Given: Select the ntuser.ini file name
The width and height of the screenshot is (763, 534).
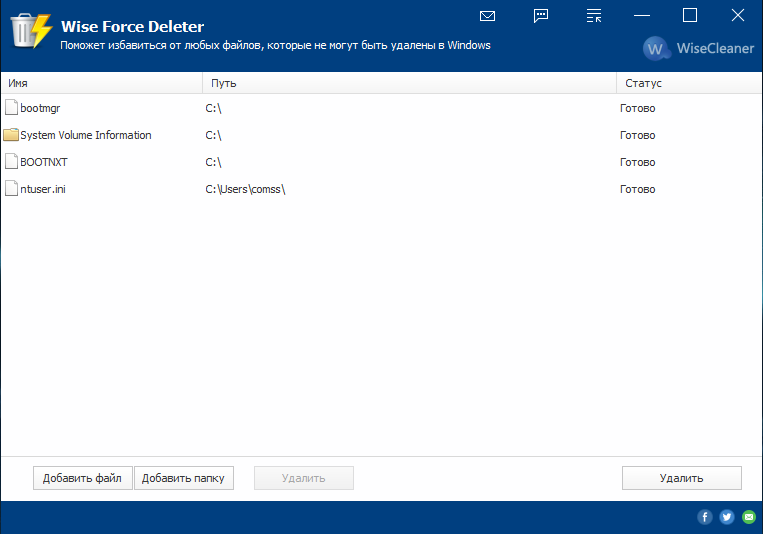Looking at the screenshot, I should coord(43,189).
